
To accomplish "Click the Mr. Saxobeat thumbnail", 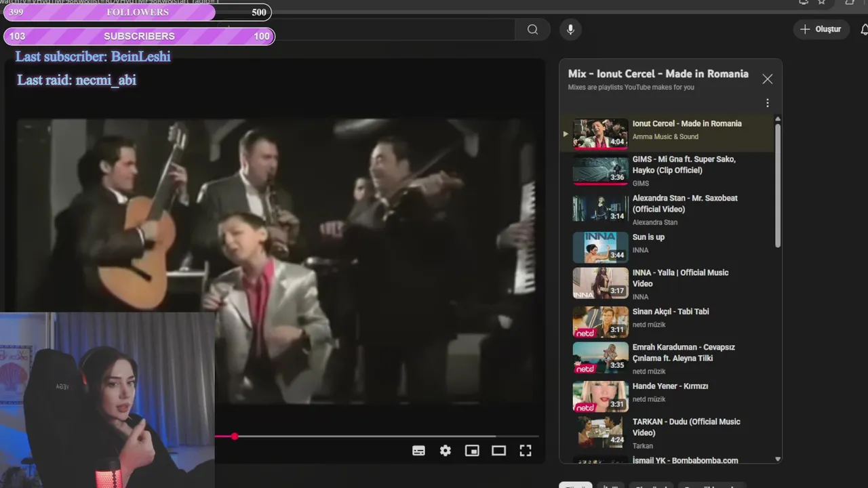I will pyautogui.click(x=600, y=209).
